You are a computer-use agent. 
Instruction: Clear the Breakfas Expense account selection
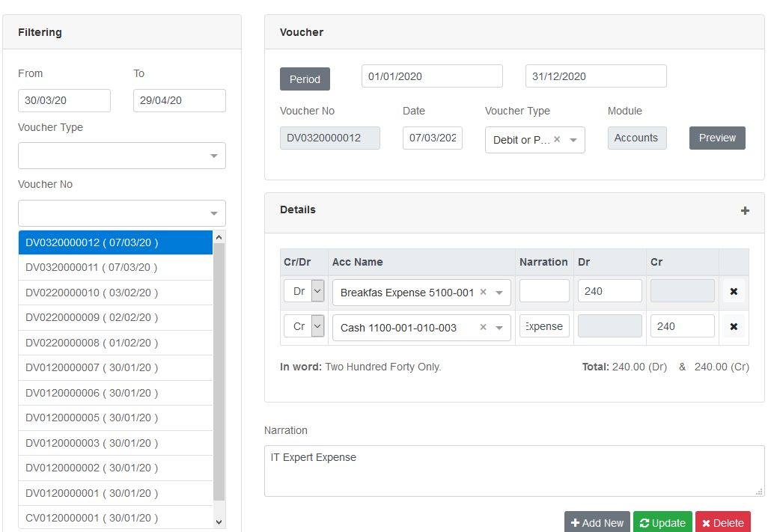[x=483, y=290]
